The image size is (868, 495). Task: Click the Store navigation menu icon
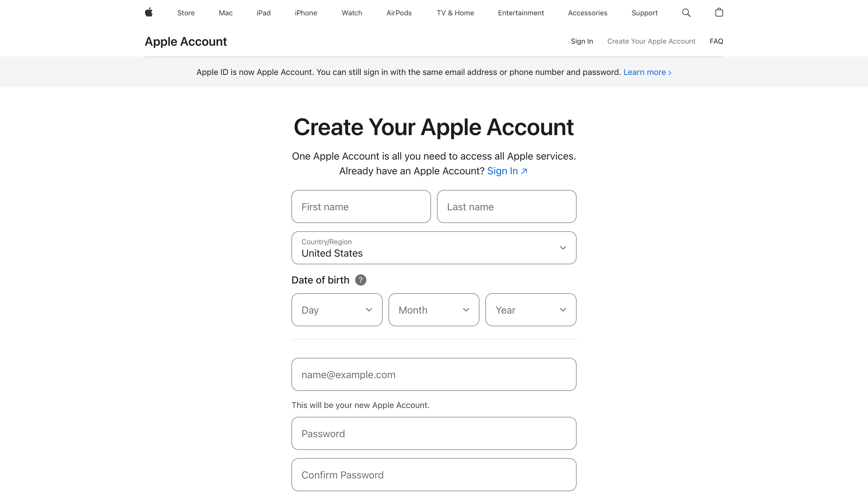tap(185, 12)
